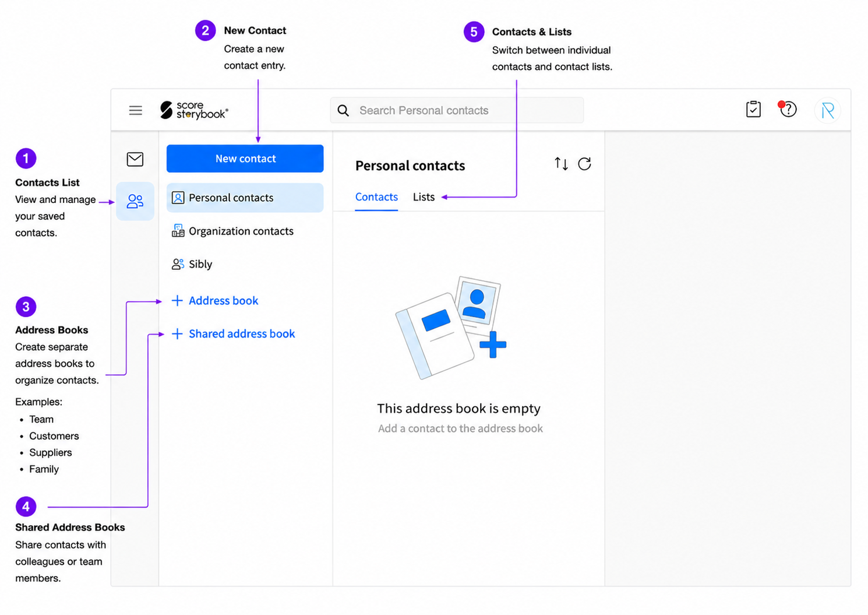Switch to Mail via envelope icon
The width and height of the screenshot is (868, 615).
point(135,159)
